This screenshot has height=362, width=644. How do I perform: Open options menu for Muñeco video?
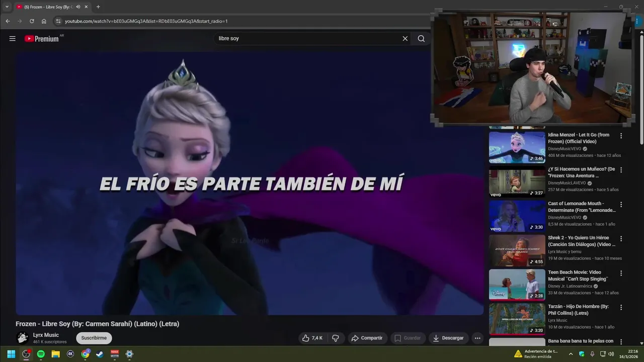[621, 170]
